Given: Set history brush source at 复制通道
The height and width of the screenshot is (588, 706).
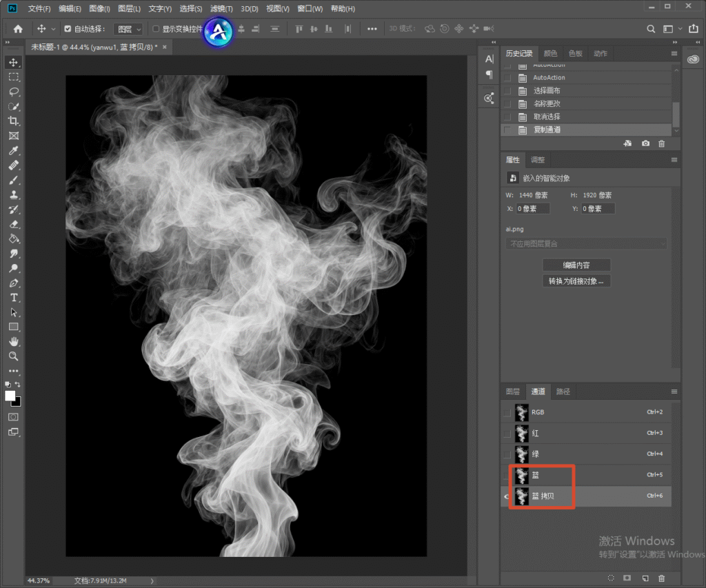Looking at the screenshot, I should pyautogui.click(x=507, y=130).
